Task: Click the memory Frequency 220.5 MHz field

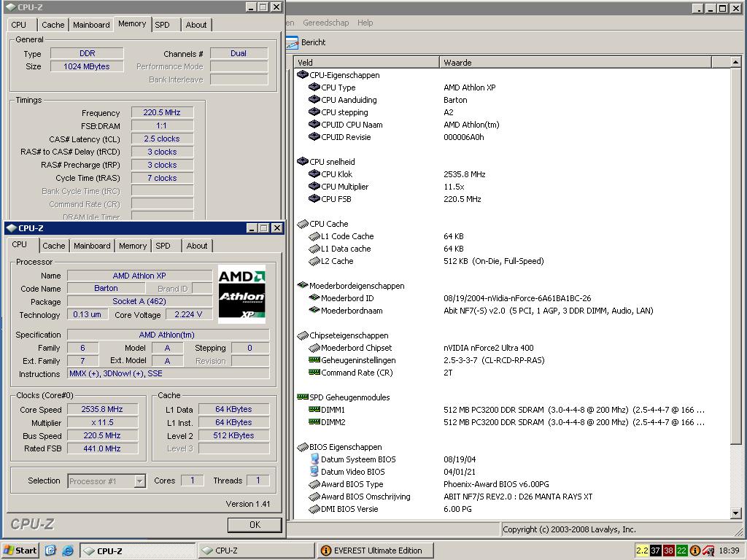Action: point(162,113)
